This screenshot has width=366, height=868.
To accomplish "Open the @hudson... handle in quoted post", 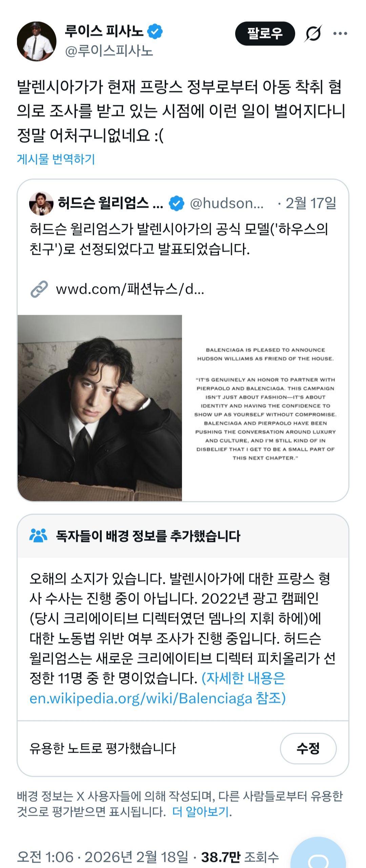I will [226, 204].
